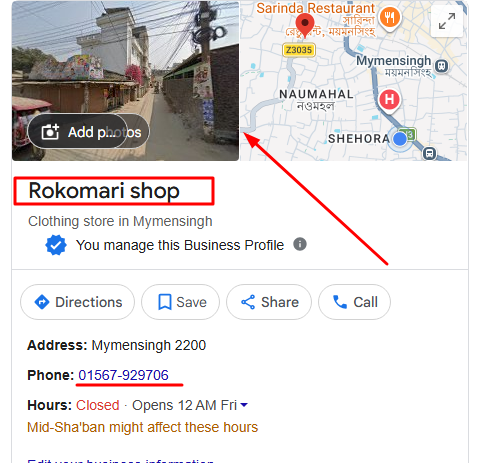Viewport: 491px width, 463px height.
Task: Open info icon beside Business Profile
Action: click(x=300, y=244)
